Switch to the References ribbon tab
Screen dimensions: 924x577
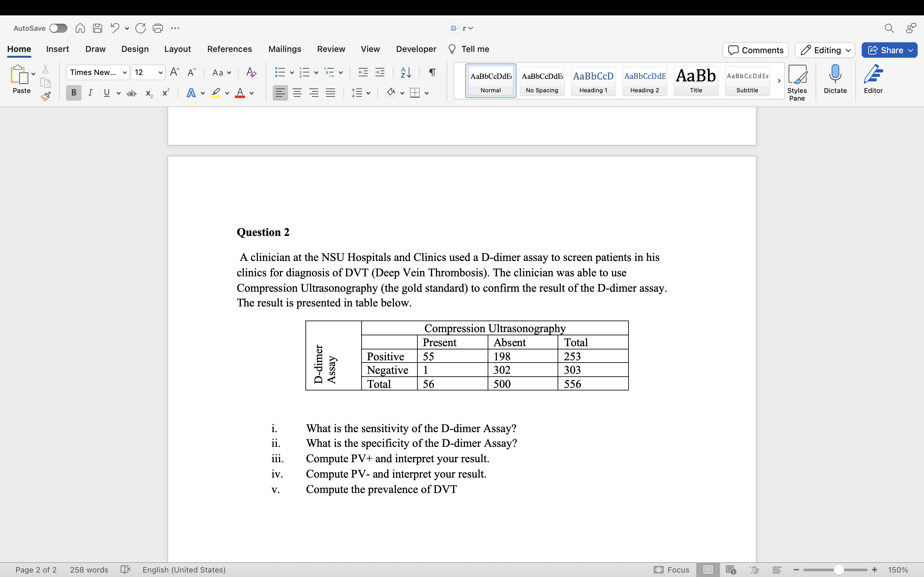pos(229,49)
